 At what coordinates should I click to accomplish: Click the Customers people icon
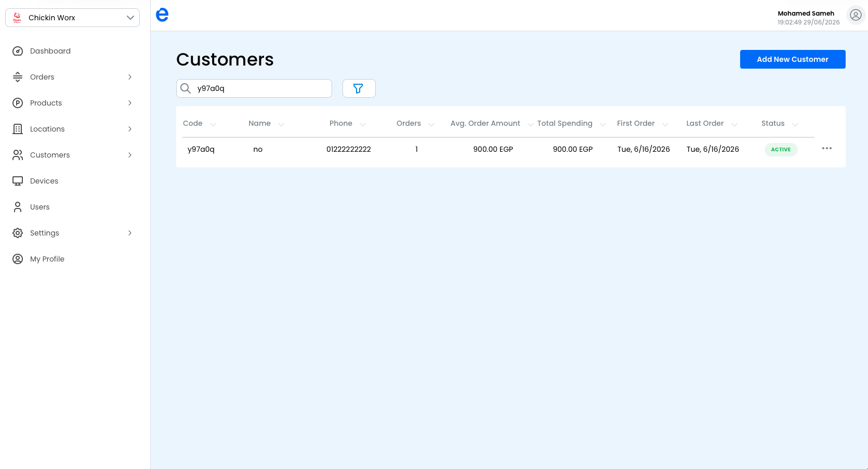18,155
